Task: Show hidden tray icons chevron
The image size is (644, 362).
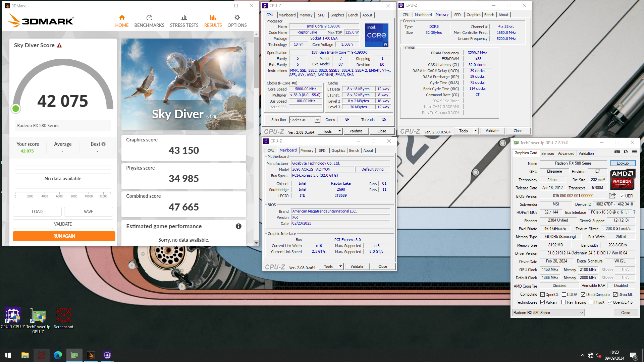Action: coord(582,355)
